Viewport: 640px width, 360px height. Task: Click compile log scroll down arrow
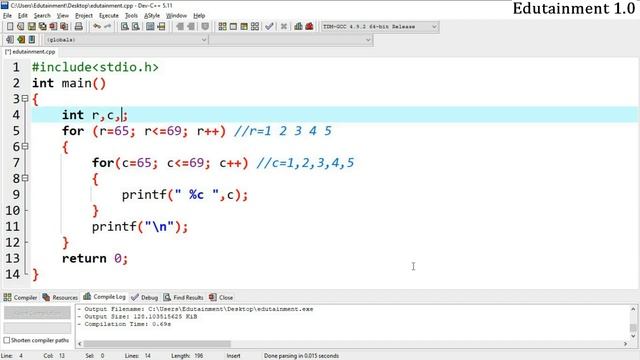click(x=633, y=336)
